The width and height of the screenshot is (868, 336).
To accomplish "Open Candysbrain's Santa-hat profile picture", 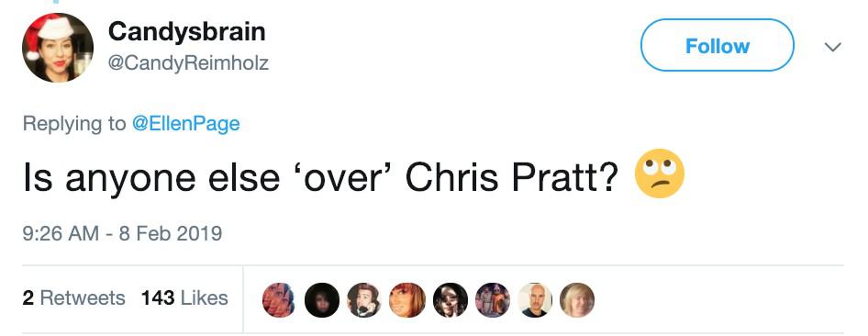I will pyautogui.click(x=58, y=48).
